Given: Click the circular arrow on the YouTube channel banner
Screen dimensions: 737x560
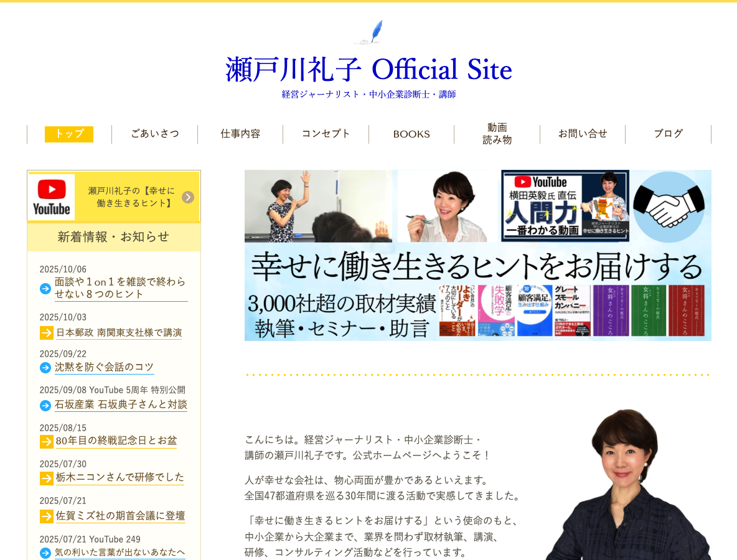Looking at the screenshot, I should pos(188,197).
